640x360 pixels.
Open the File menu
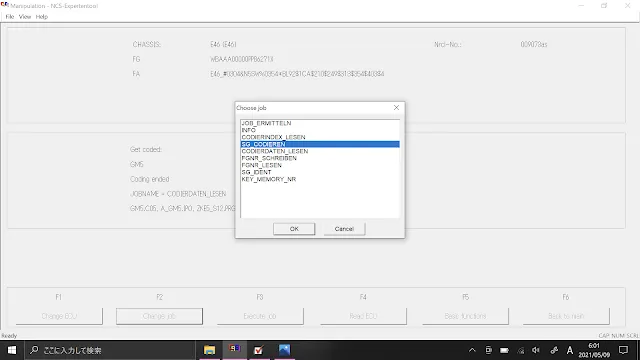(10, 17)
